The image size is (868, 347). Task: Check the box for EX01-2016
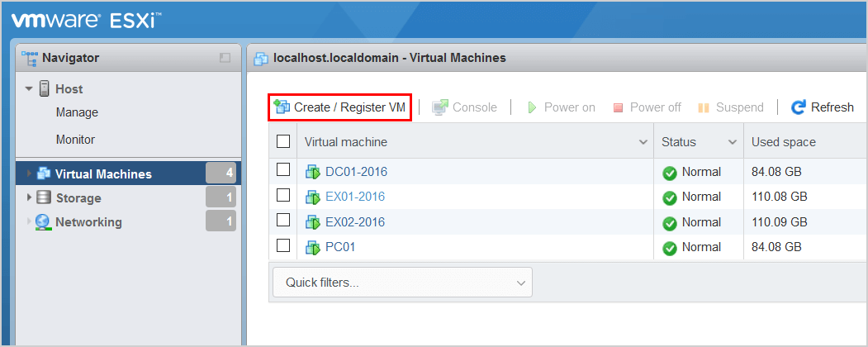283,195
